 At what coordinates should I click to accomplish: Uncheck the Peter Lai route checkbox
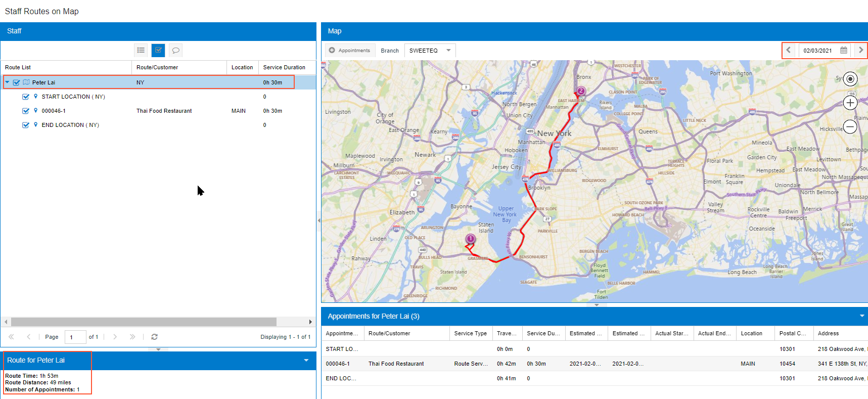pos(17,82)
